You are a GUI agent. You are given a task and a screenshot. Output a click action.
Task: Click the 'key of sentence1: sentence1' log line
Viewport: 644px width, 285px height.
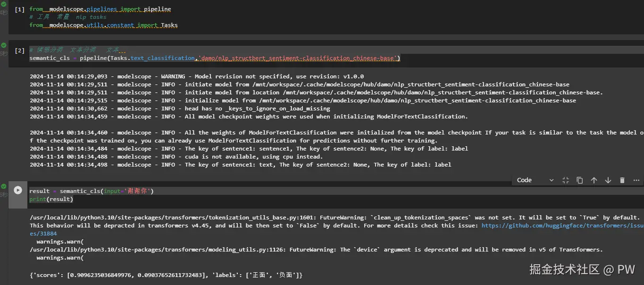249,149
